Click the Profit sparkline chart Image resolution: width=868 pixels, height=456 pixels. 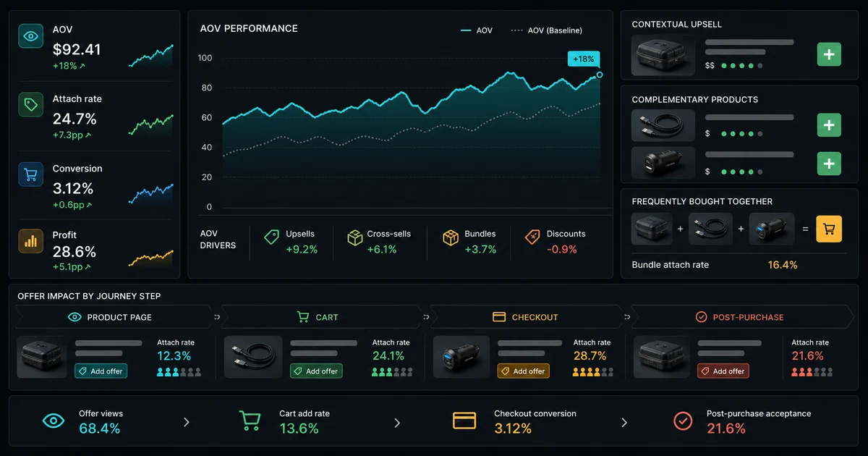point(151,258)
